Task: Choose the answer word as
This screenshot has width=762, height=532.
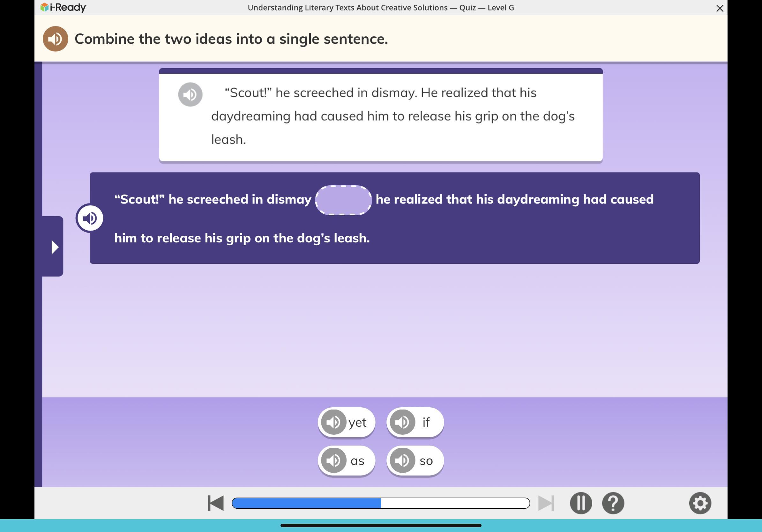Action: 358,461
